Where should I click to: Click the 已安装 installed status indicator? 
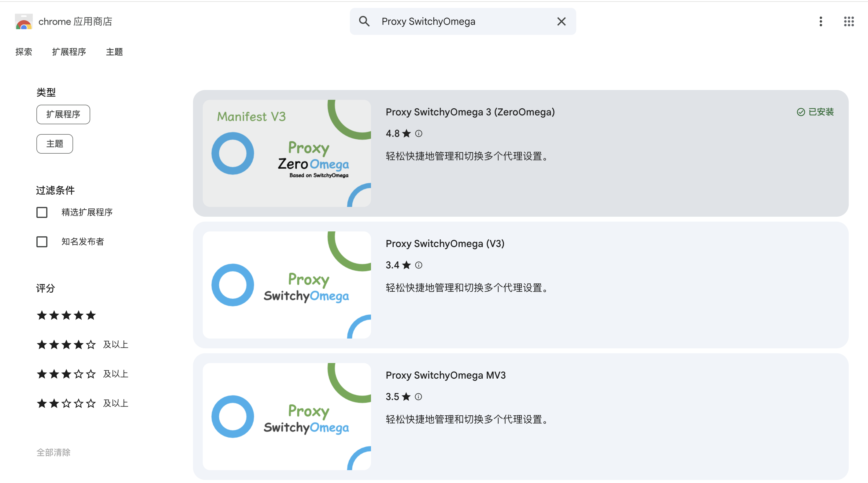pyautogui.click(x=815, y=112)
